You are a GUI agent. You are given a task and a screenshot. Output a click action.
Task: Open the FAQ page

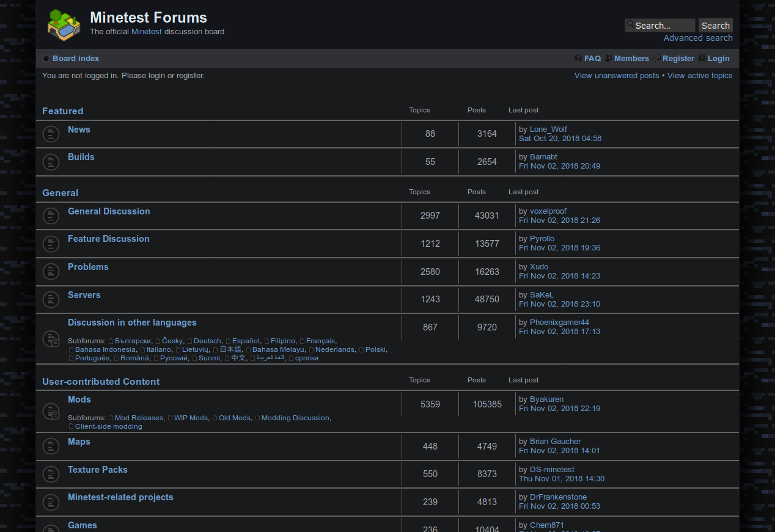592,58
